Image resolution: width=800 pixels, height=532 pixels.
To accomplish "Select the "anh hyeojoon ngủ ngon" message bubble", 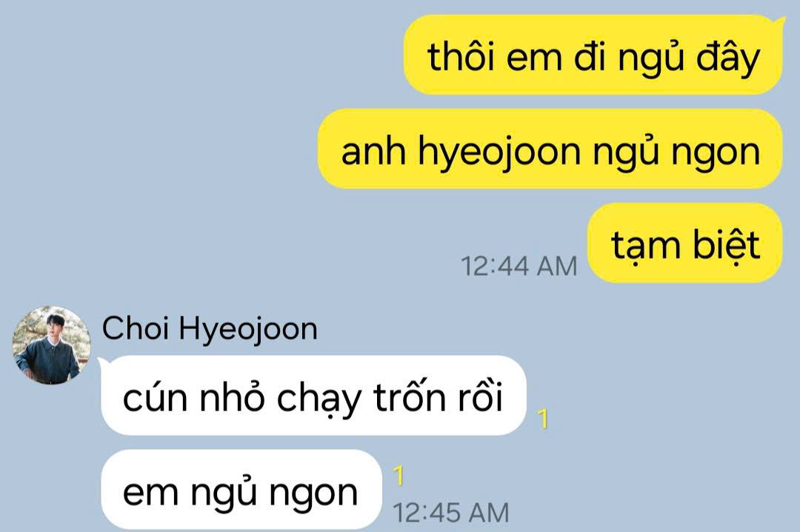I will (550, 149).
